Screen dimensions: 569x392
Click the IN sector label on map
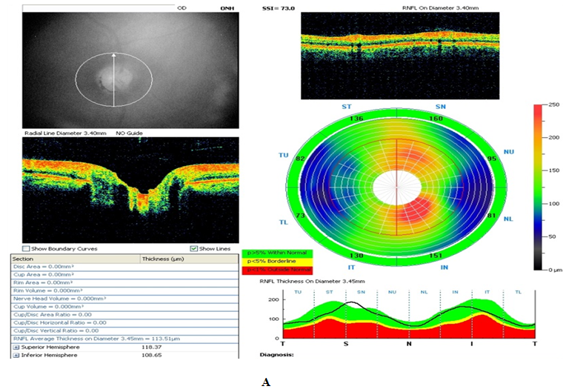[445, 267]
